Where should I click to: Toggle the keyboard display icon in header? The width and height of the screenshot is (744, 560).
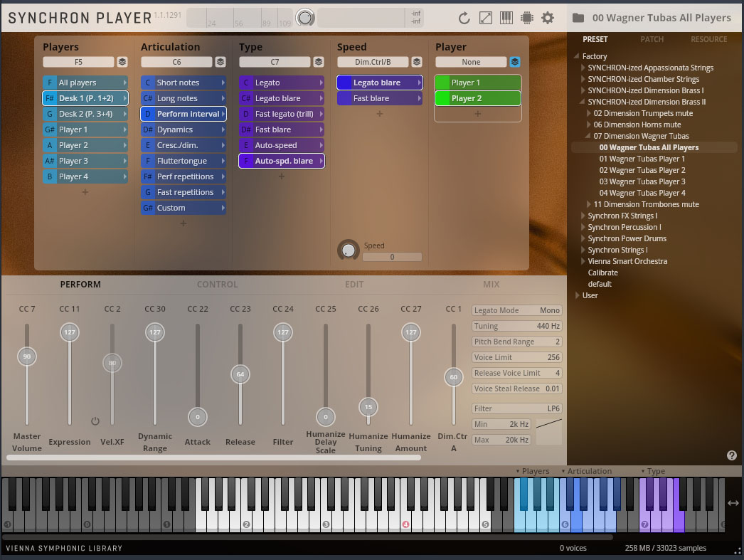[x=506, y=18]
